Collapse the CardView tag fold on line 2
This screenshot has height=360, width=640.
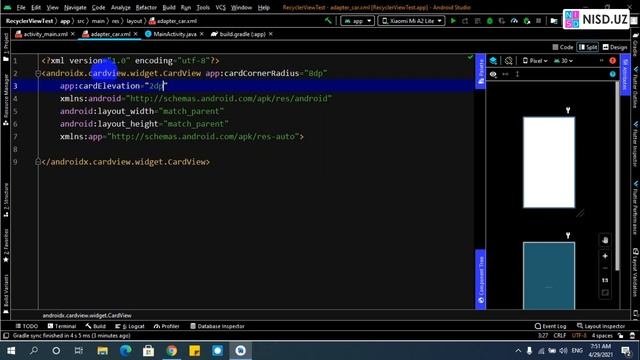pyautogui.click(x=38, y=73)
